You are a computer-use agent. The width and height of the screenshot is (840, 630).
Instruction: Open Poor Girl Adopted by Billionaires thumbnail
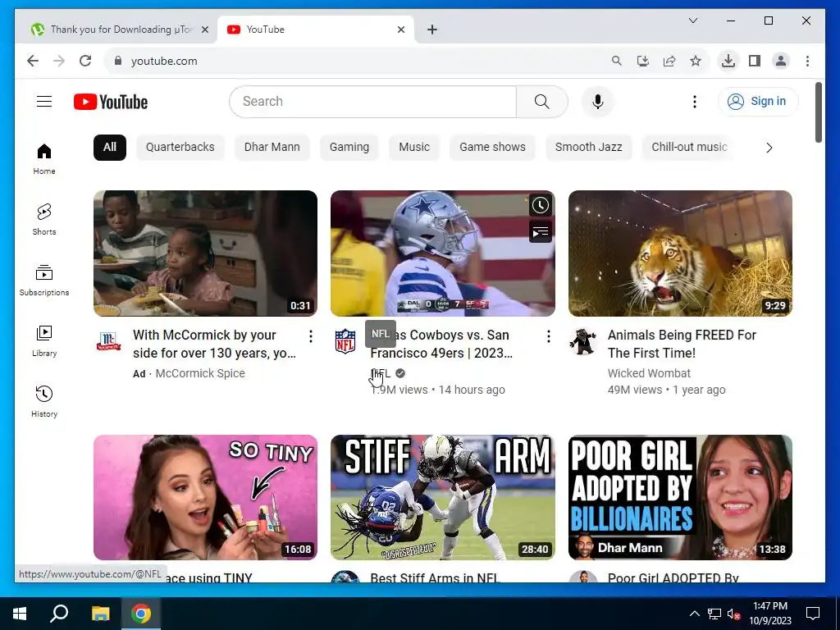680,497
